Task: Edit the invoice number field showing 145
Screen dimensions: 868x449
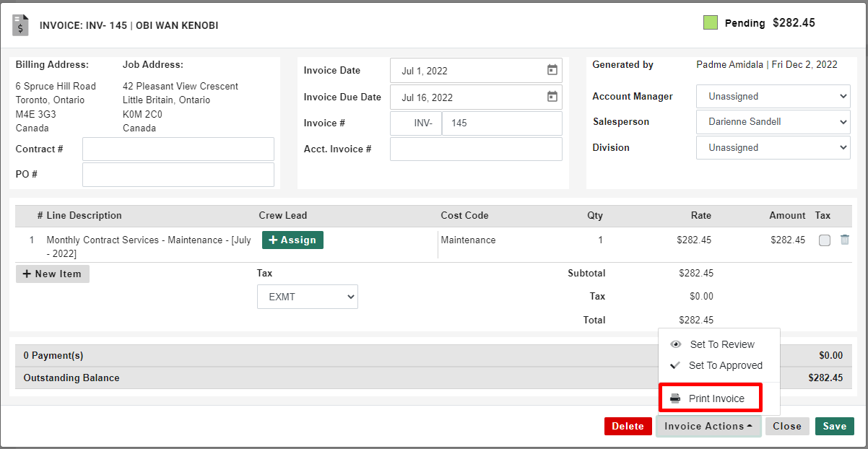Action: (x=502, y=123)
